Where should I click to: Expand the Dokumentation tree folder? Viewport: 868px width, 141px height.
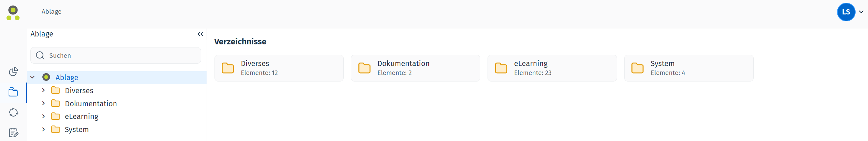tap(43, 103)
